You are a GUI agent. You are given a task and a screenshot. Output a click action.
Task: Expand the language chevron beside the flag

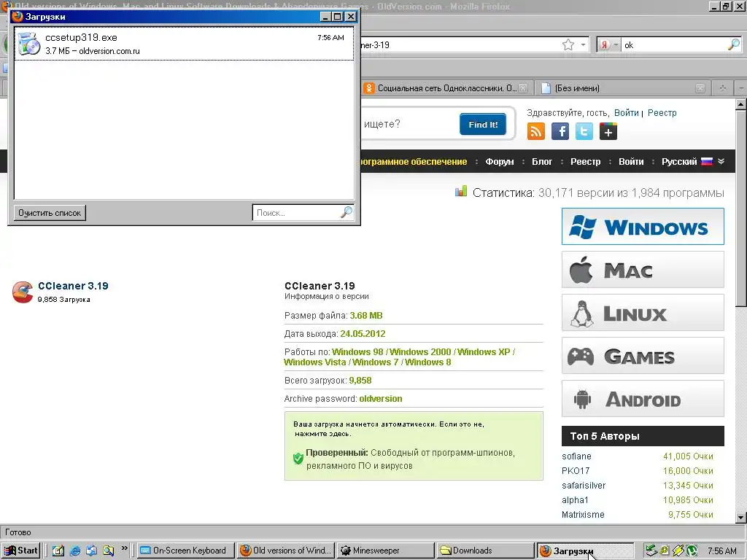point(721,161)
